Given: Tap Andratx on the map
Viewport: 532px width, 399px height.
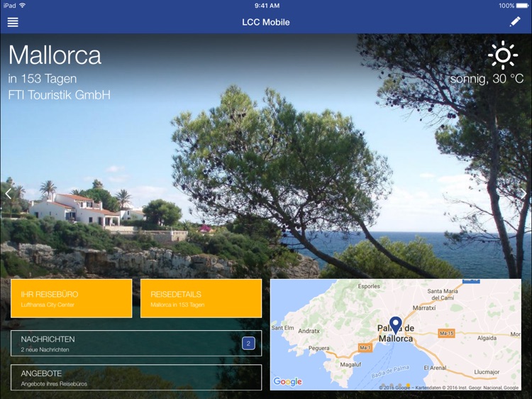Looking at the screenshot, I should click(x=309, y=331).
